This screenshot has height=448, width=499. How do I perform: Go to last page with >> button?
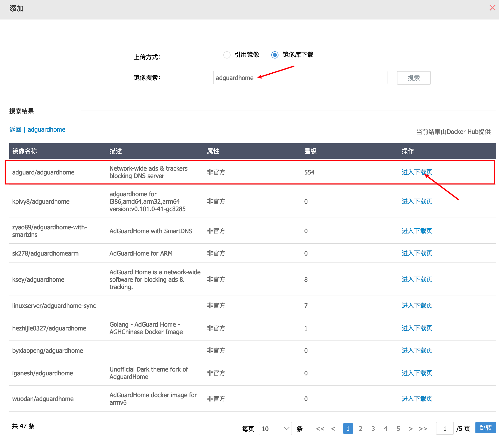click(423, 428)
